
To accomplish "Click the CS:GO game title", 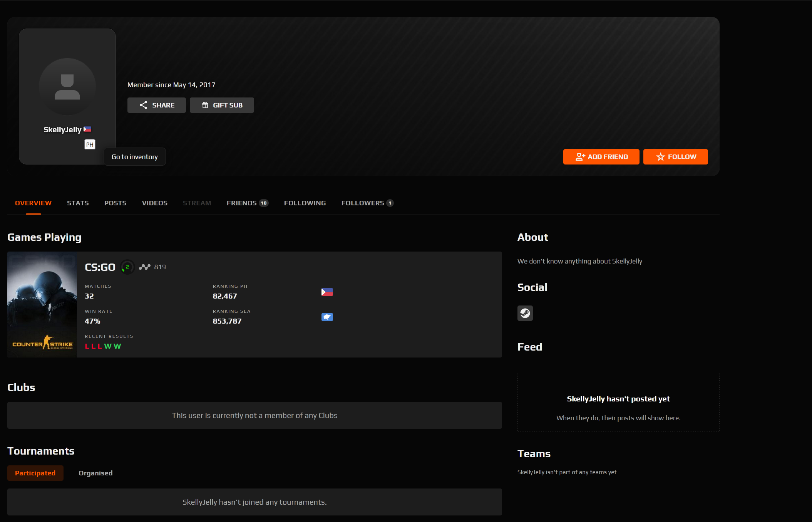I will coord(100,267).
